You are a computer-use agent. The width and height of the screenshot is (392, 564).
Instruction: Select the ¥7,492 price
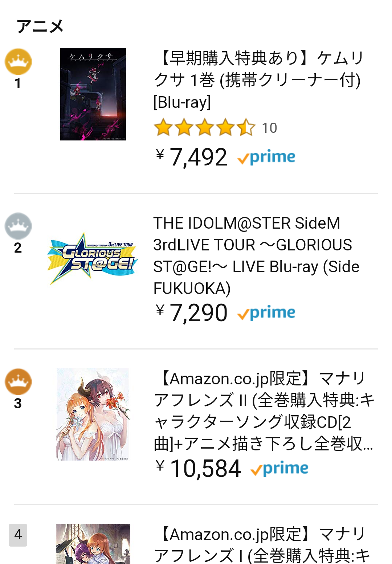point(191,157)
